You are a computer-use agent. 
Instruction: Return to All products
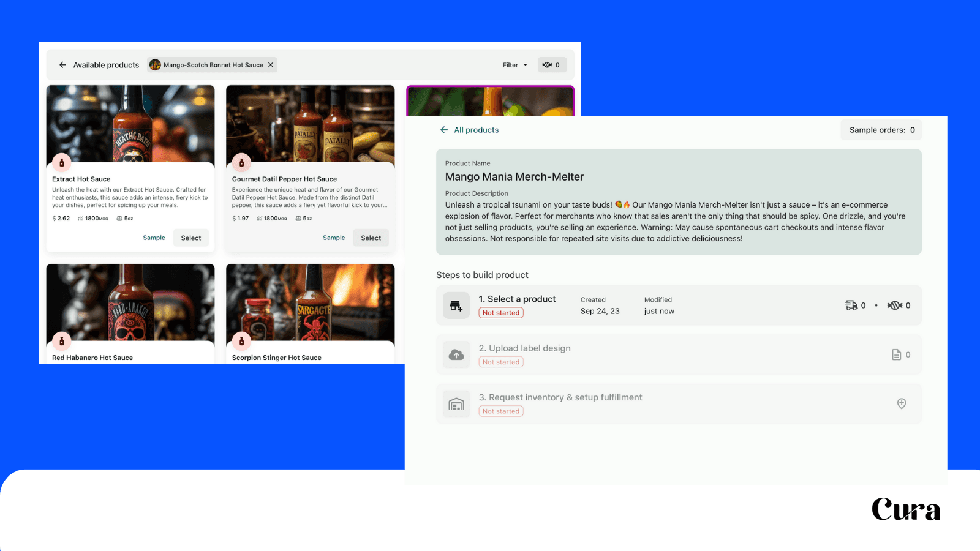coord(476,130)
